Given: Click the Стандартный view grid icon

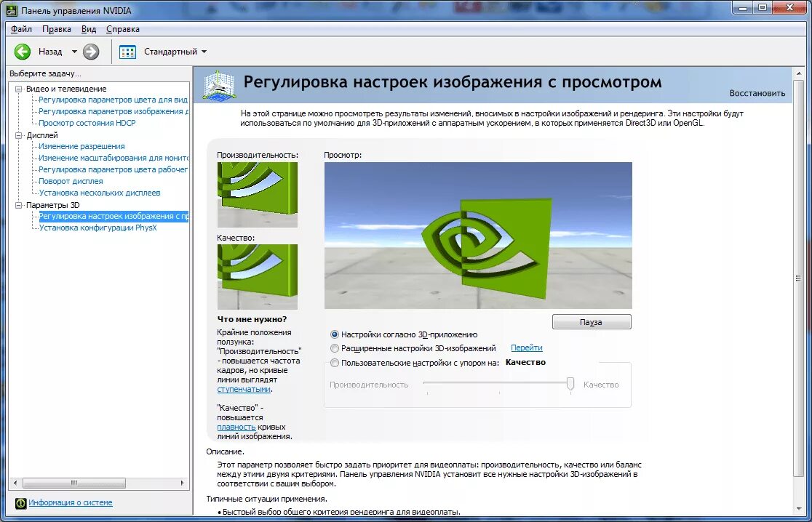Looking at the screenshot, I should (127, 52).
